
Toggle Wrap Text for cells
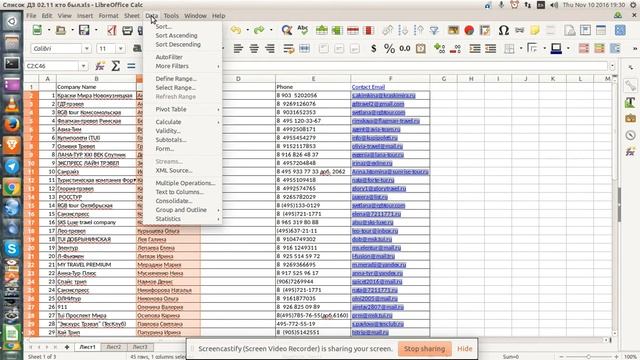tap(289, 49)
